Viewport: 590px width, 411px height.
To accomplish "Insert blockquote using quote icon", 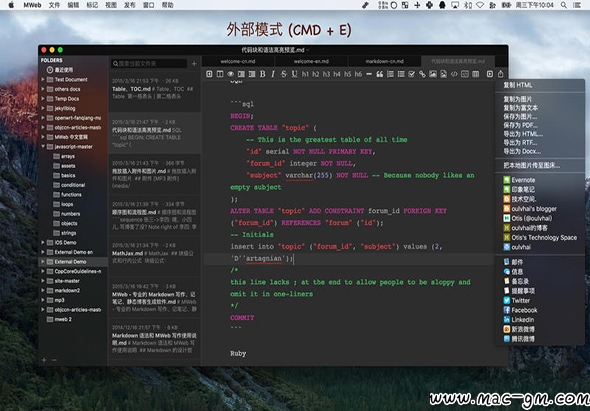I will [380, 74].
